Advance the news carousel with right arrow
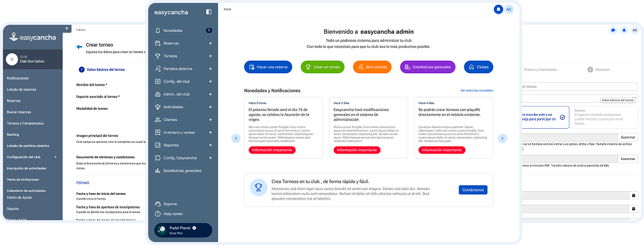This screenshot has height=245, width=644. tap(502, 138)
